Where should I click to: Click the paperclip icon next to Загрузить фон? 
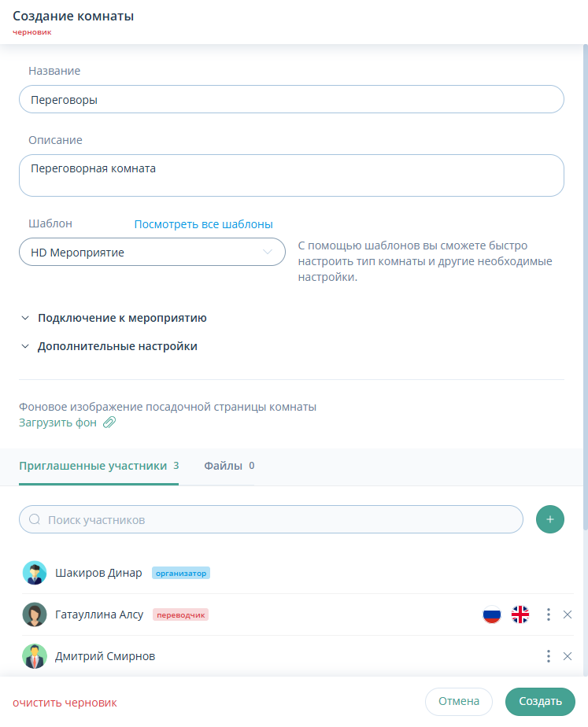109,423
